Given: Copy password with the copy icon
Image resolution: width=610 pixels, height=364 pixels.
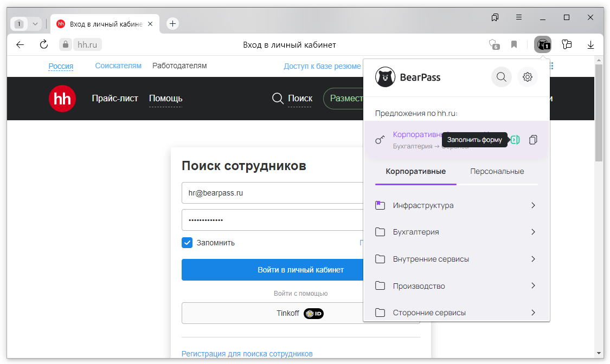Looking at the screenshot, I should click(x=533, y=140).
